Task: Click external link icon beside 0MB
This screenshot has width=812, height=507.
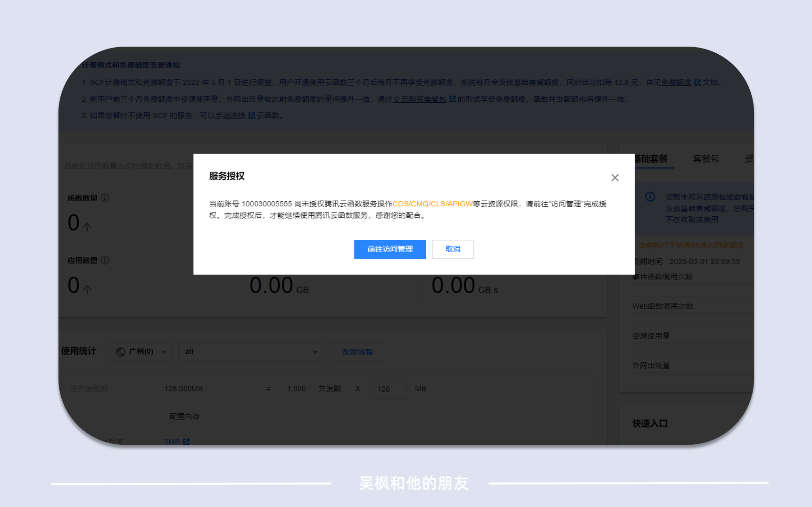Action: tap(186, 442)
